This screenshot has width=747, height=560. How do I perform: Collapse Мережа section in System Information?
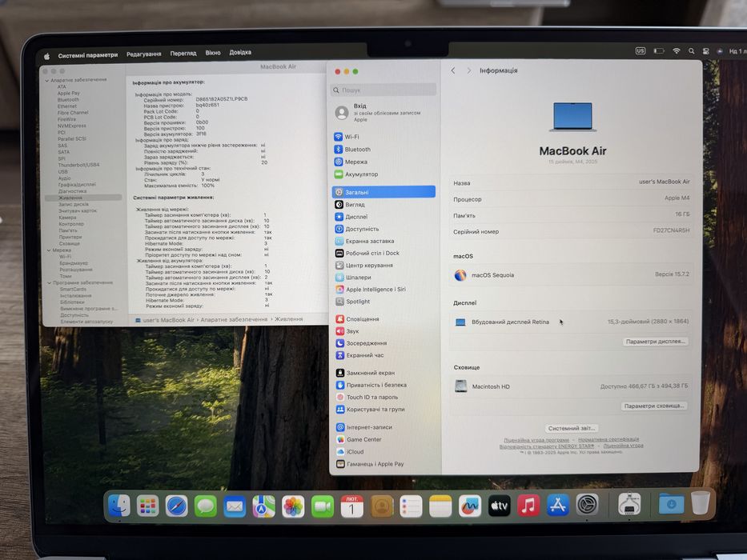click(49, 250)
